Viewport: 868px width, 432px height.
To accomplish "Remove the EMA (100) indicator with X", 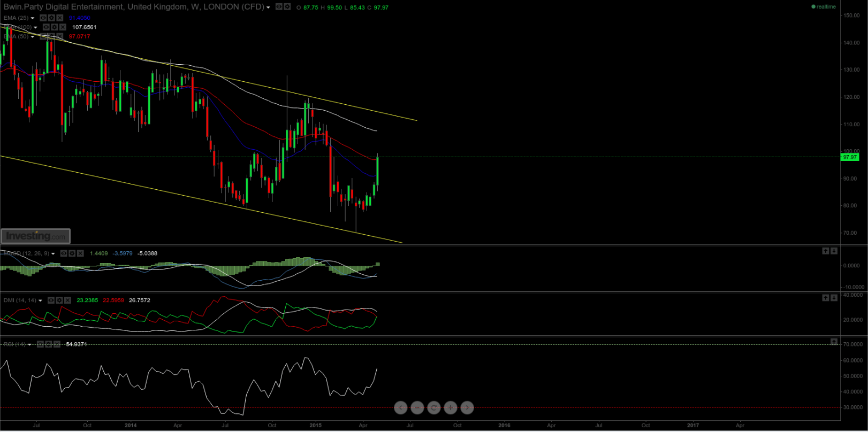I will [63, 27].
